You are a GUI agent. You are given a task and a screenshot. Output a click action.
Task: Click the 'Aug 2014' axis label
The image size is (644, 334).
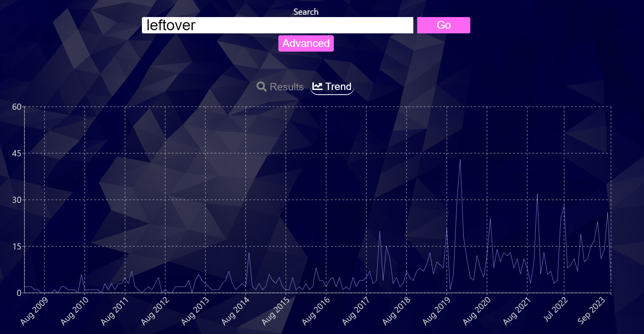tap(235, 311)
